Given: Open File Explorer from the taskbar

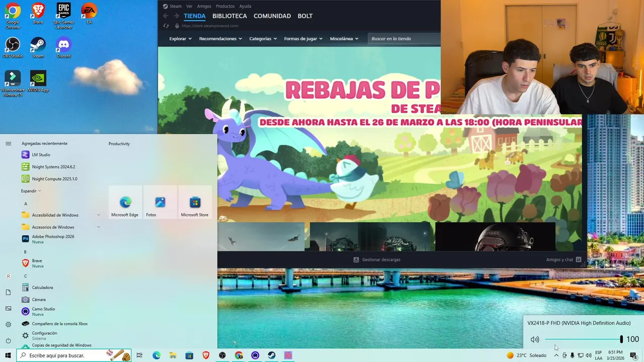Looking at the screenshot, I should pos(173,355).
